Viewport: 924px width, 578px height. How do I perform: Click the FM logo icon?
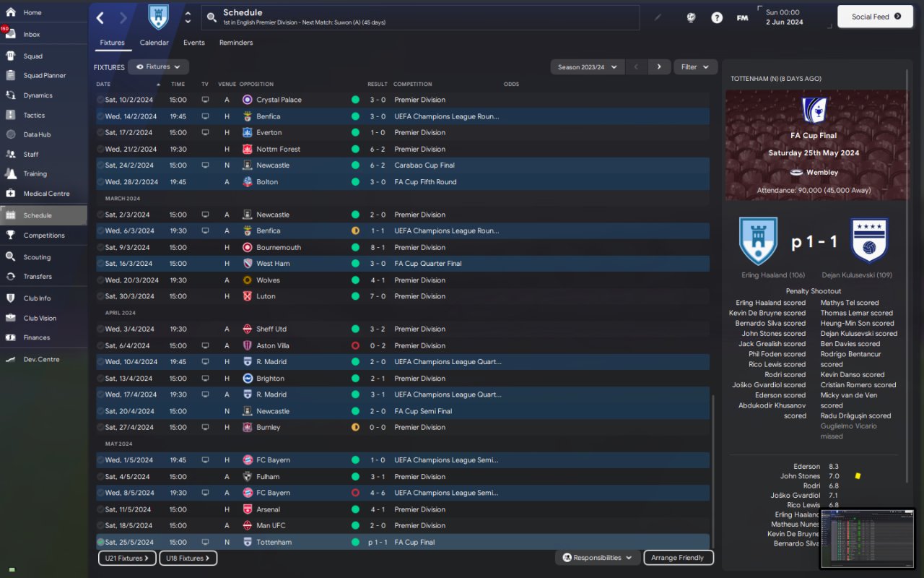(x=742, y=17)
